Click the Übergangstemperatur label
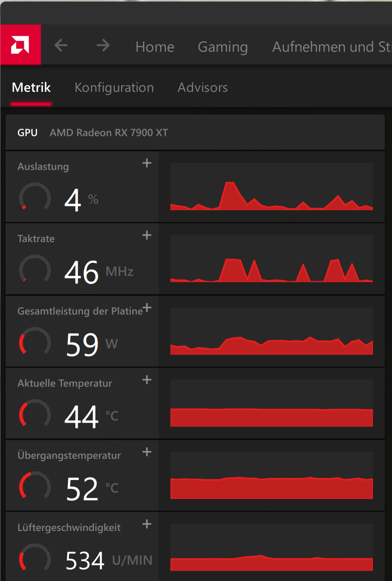 [x=69, y=455]
